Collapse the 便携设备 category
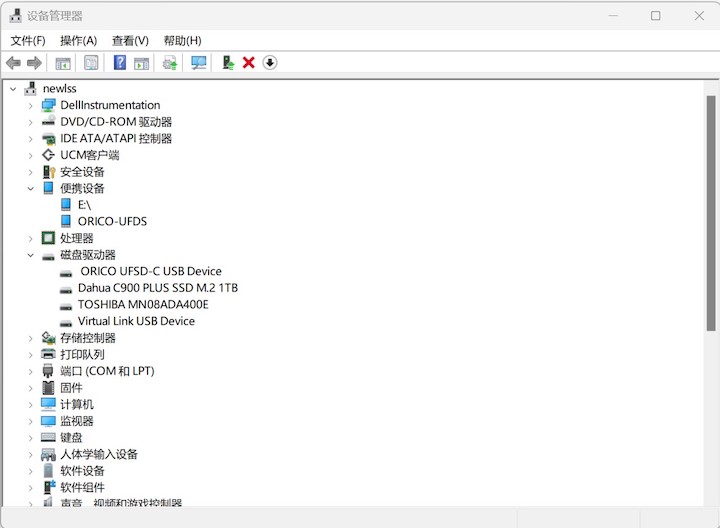The width and height of the screenshot is (720, 528). (x=30, y=188)
